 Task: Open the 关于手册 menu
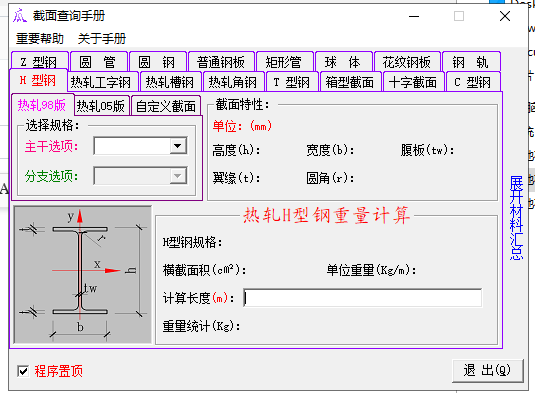[102, 39]
